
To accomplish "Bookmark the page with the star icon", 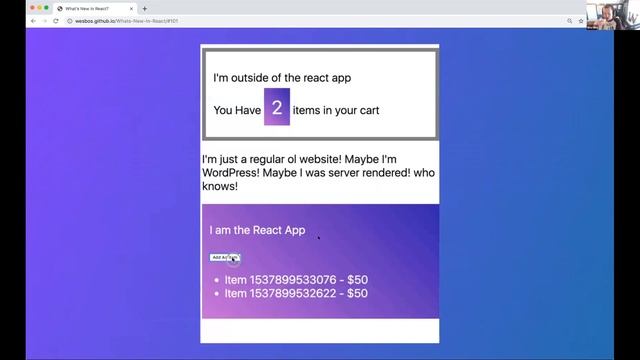I will [581, 21].
